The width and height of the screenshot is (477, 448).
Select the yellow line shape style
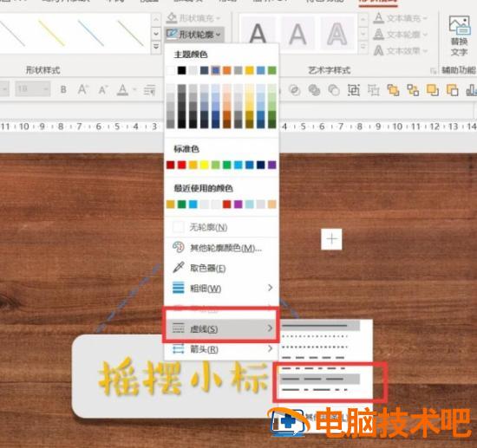point(52,33)
